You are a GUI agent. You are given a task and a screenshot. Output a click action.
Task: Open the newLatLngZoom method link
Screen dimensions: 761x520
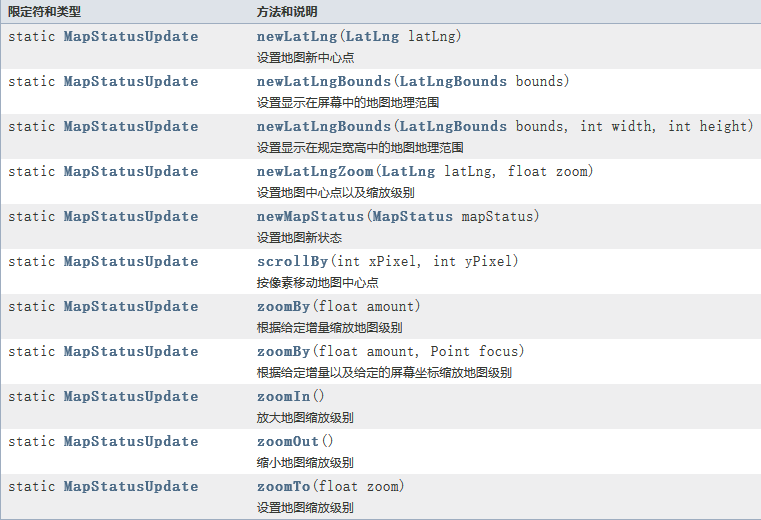tap(315, 171)
